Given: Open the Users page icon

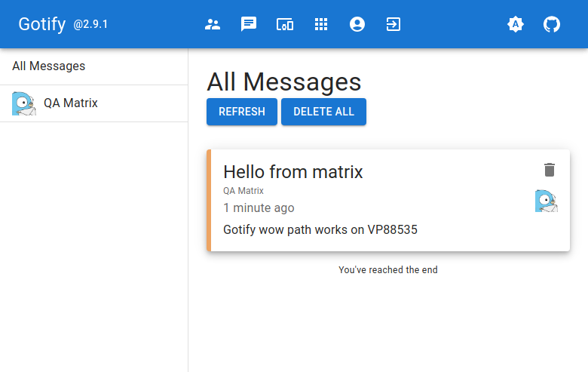Looking at the screenshot, I should pyautogui.click(x=213, y=24).
